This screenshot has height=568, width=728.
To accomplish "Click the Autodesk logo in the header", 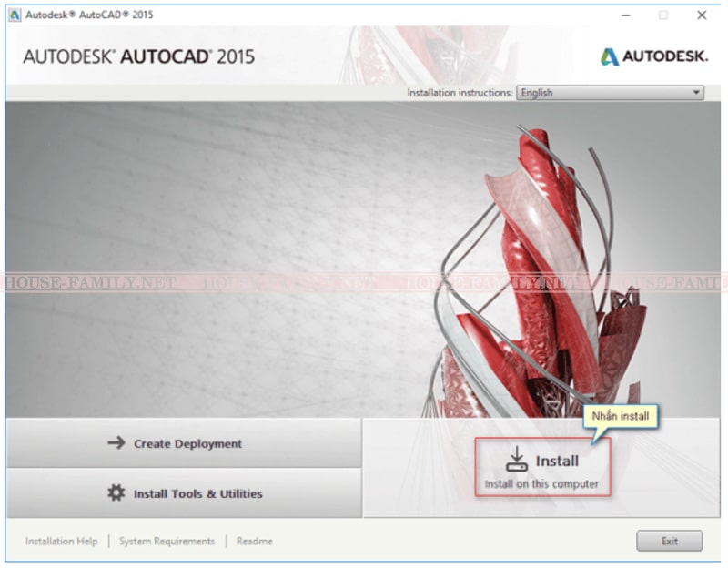I will coord(654,56).
